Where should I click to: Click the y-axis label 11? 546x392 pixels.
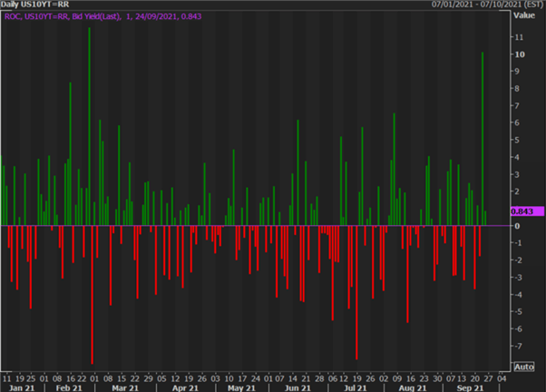[519, 37]
